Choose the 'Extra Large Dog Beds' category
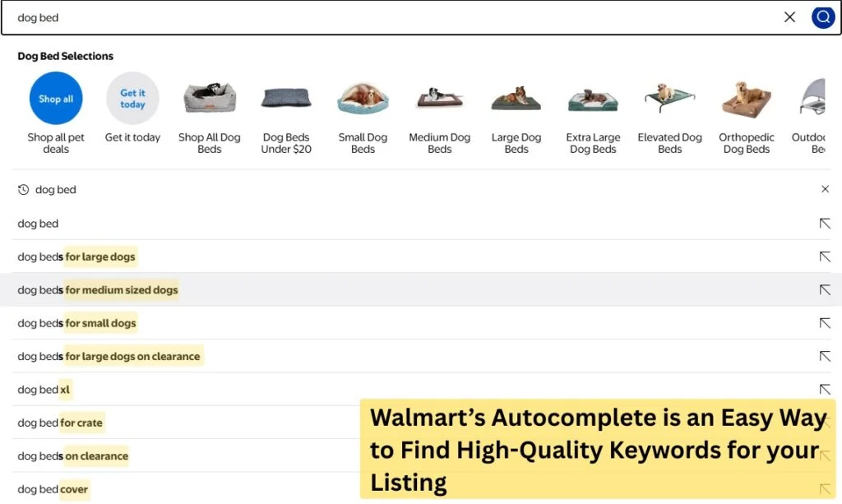 (x=593, y=98)
